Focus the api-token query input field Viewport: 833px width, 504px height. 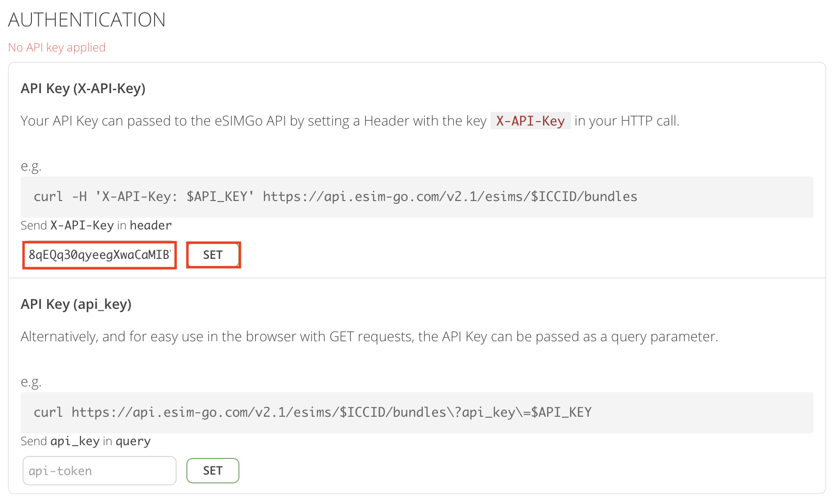coord(99,471)
